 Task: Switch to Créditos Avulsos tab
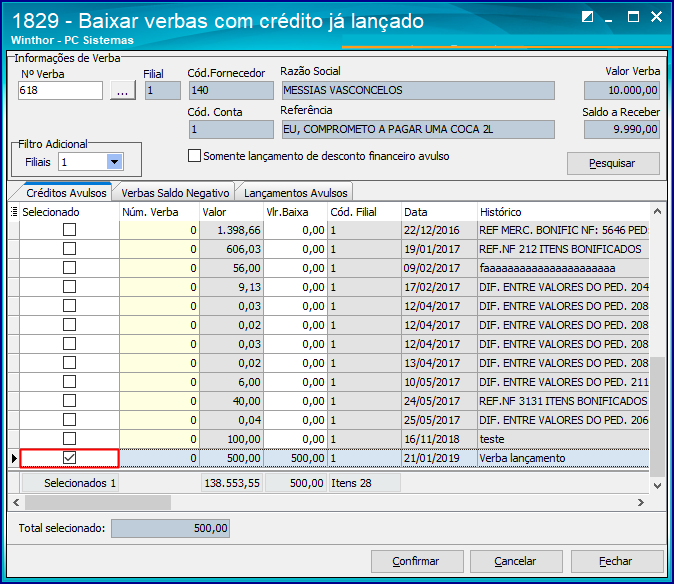(66, 193)
